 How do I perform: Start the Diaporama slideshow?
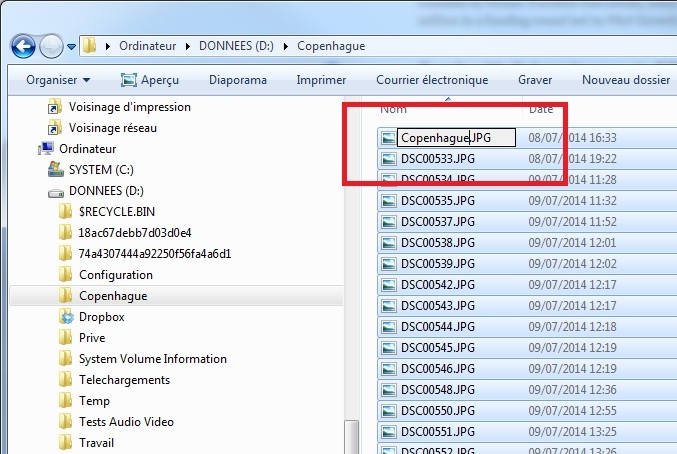pos(237,80)
